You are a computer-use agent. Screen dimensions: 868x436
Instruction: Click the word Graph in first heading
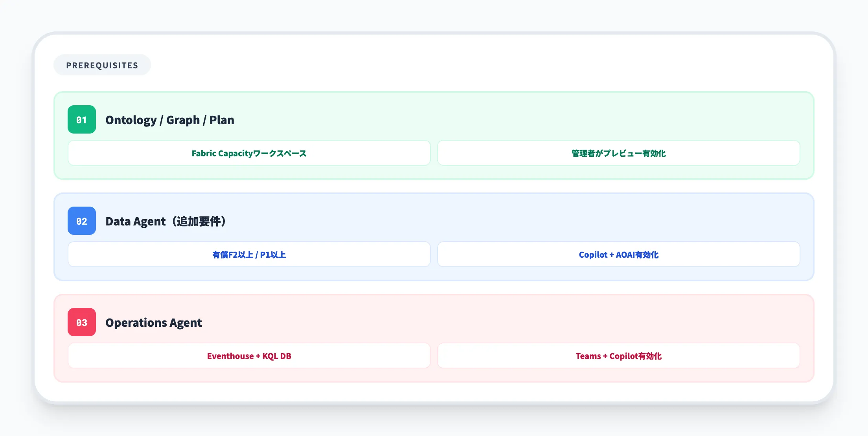click(183, 120)
